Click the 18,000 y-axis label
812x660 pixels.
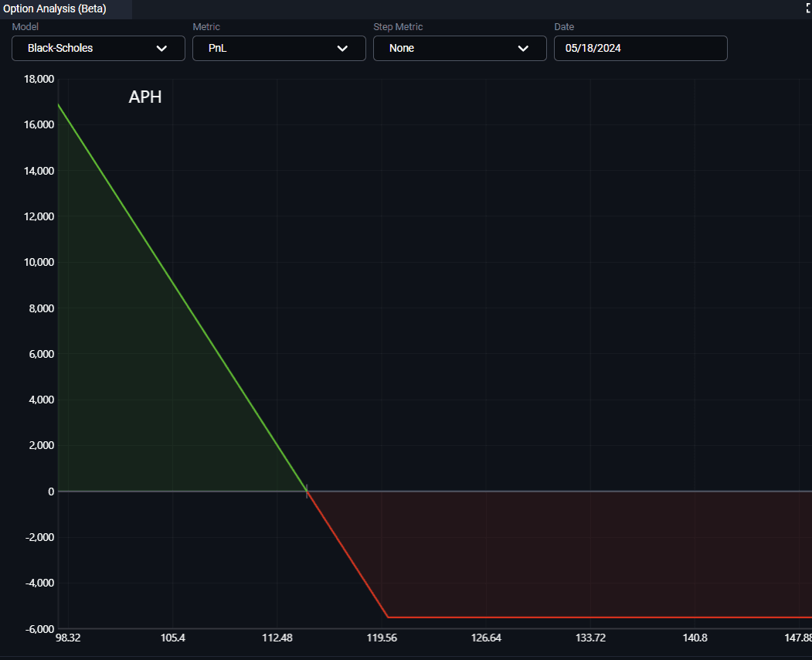[39, 79]
